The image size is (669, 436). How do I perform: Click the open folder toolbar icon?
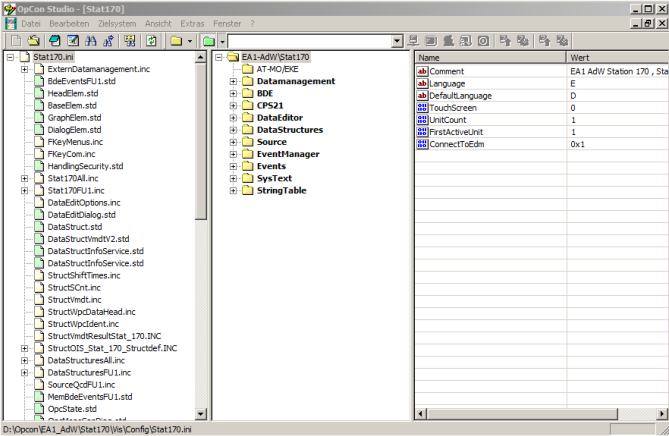33,41
